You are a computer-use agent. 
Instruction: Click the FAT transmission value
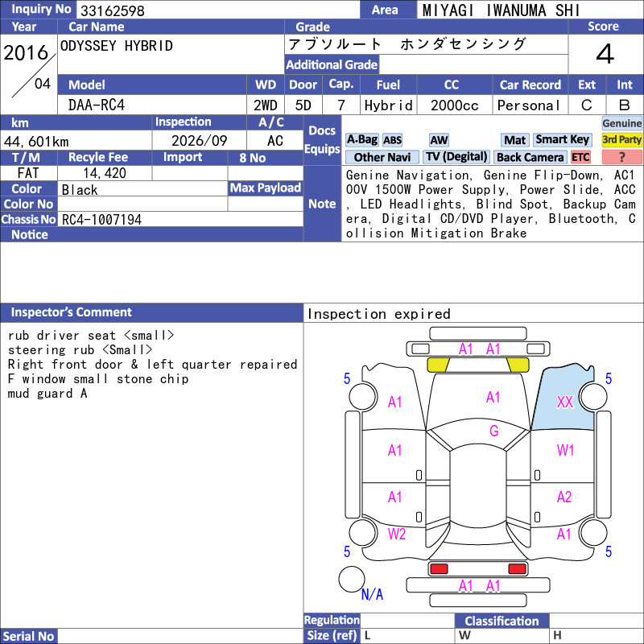click(x=28, y=173)
